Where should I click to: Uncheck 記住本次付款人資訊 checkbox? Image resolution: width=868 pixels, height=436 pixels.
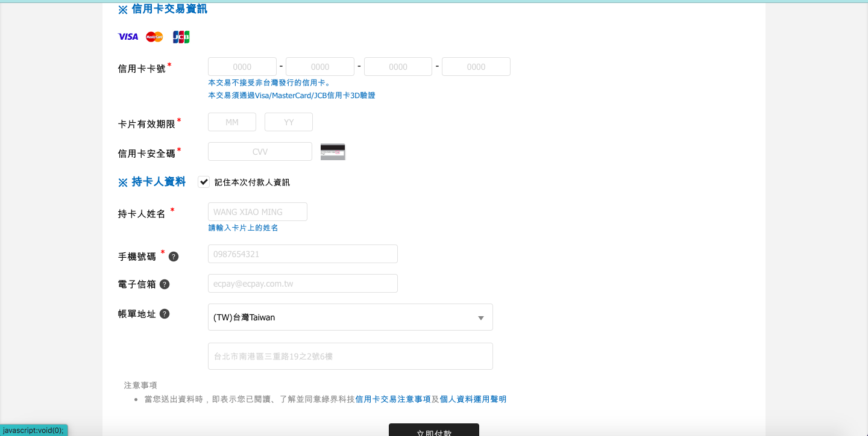coord(204,182)
